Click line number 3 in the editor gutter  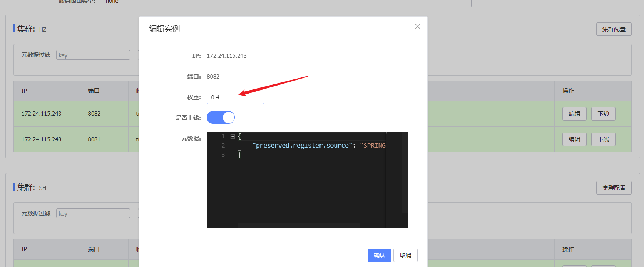tap(223, 155)
